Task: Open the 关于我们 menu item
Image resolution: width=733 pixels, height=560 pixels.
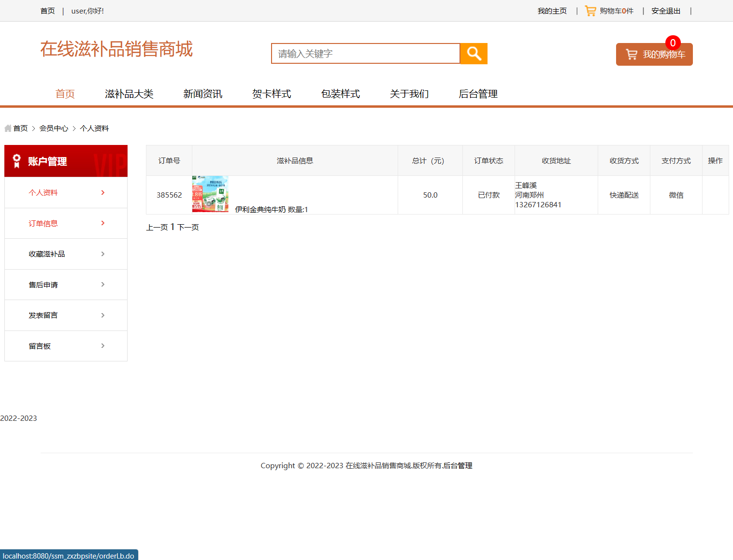Action: (x=409, y=94)
